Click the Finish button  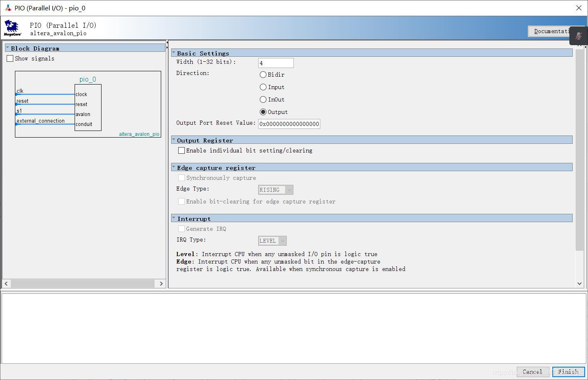(x=568, y=372)
